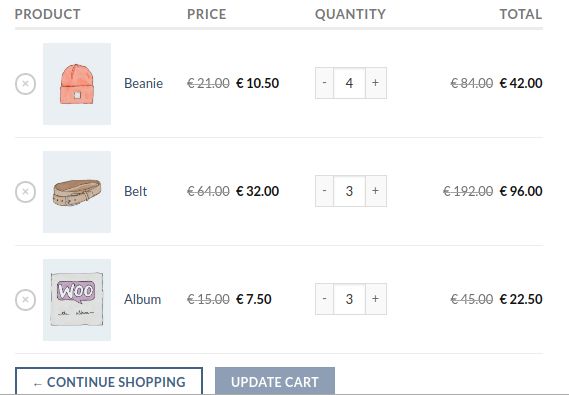Image resolution: width=569 pixels, height=395 pixels.
Task: Open the Beanie product link
Action: click(x=143, y=83)
